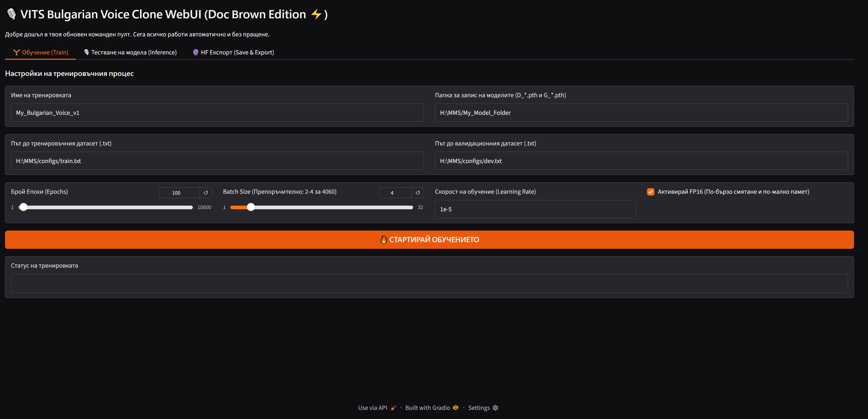Reset the Epochs value to default

point(206,193)
